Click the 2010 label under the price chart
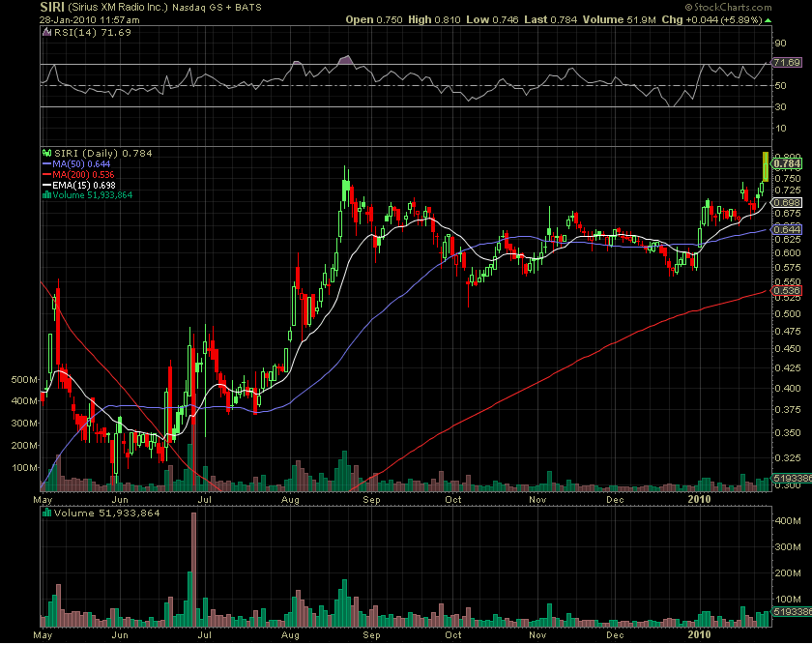Screen dimensions: 812x645 pyautogui.click(x=699, y=499)
